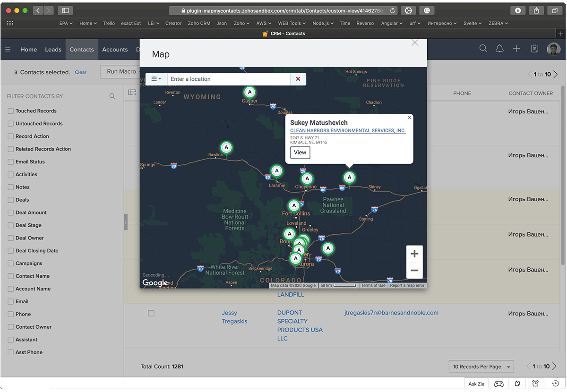Check the Email Status filter

[10, 162]
